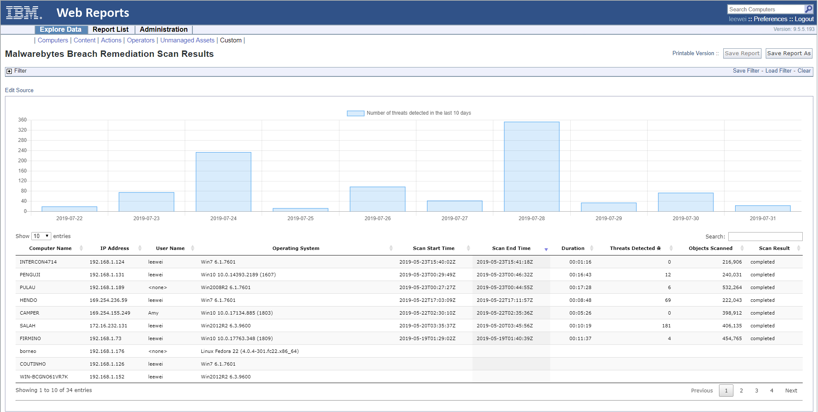Click the Save Report As button
This screenshot has width=818, height=412.
click(789, 53)
